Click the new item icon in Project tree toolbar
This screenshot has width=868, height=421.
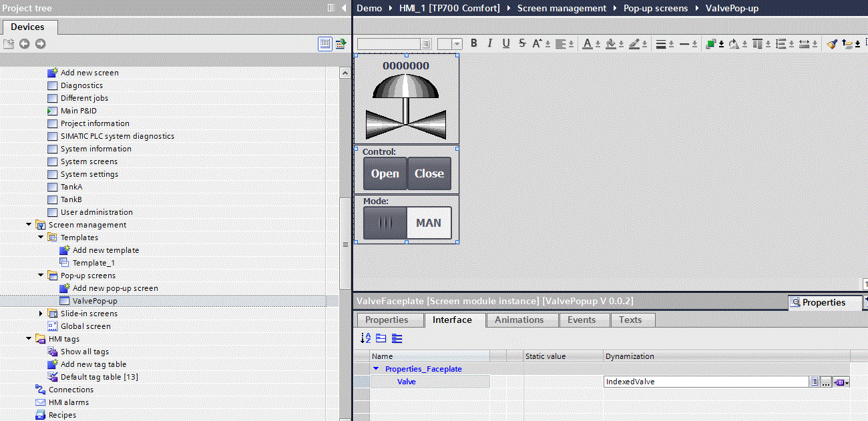(x=8, y=43)
